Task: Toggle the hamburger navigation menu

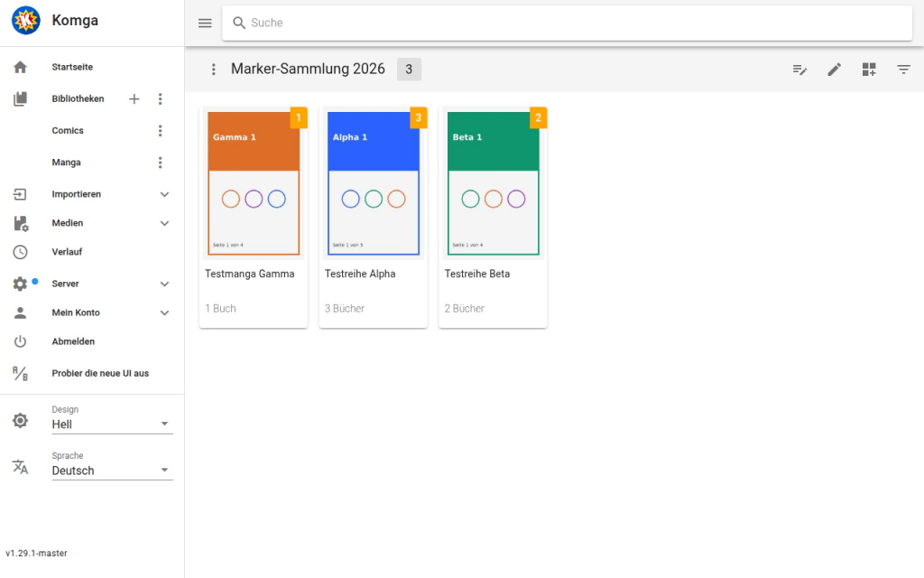Action: (x=205, y=23)
